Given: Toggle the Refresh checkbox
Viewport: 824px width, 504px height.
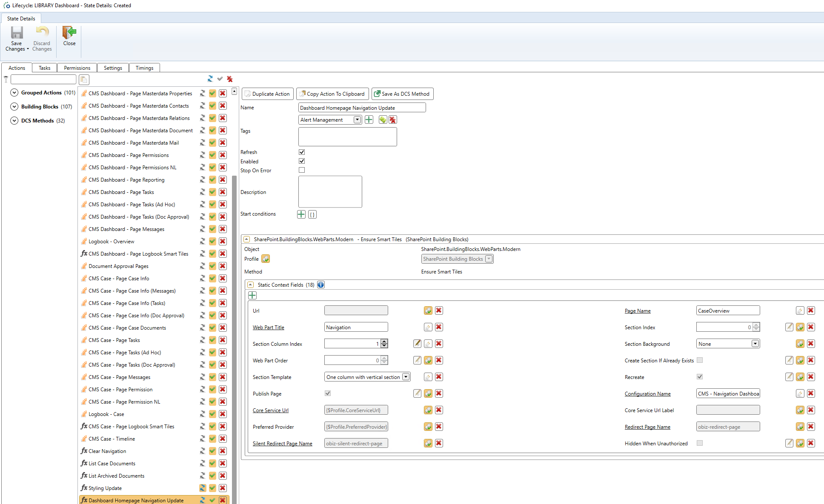Looking at the screenshot, I should coord(302,152).
